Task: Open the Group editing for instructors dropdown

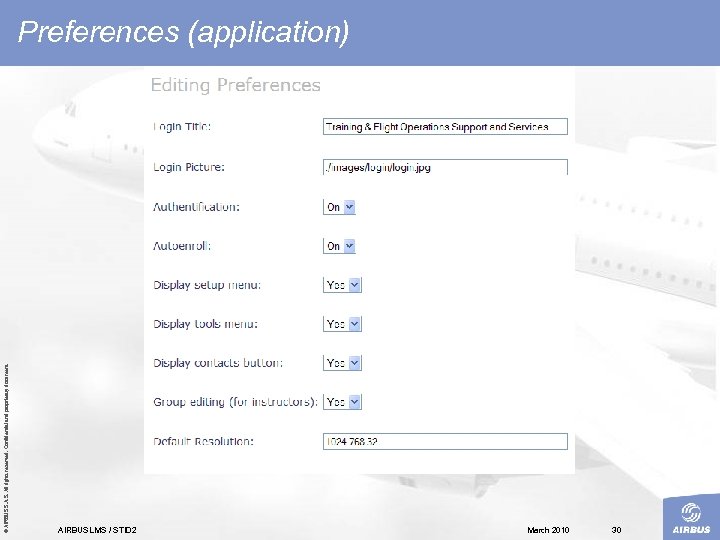Action: (342, 402)
